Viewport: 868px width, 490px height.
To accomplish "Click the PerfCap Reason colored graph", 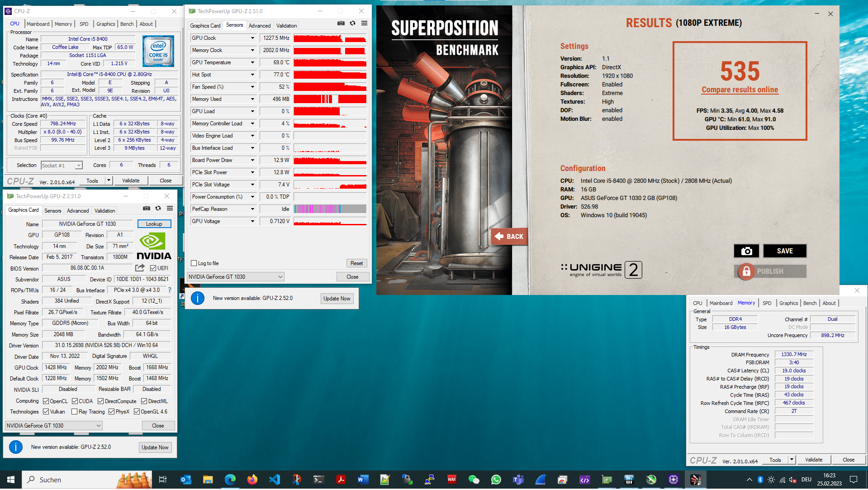I will (330, 209).
